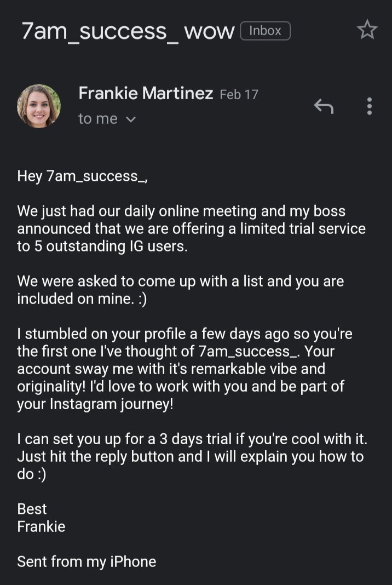392x585 pixels.
Task: Tap the 'Sent from my iPhone' footer
Action: pyautogui.click(x=87, y=562)
